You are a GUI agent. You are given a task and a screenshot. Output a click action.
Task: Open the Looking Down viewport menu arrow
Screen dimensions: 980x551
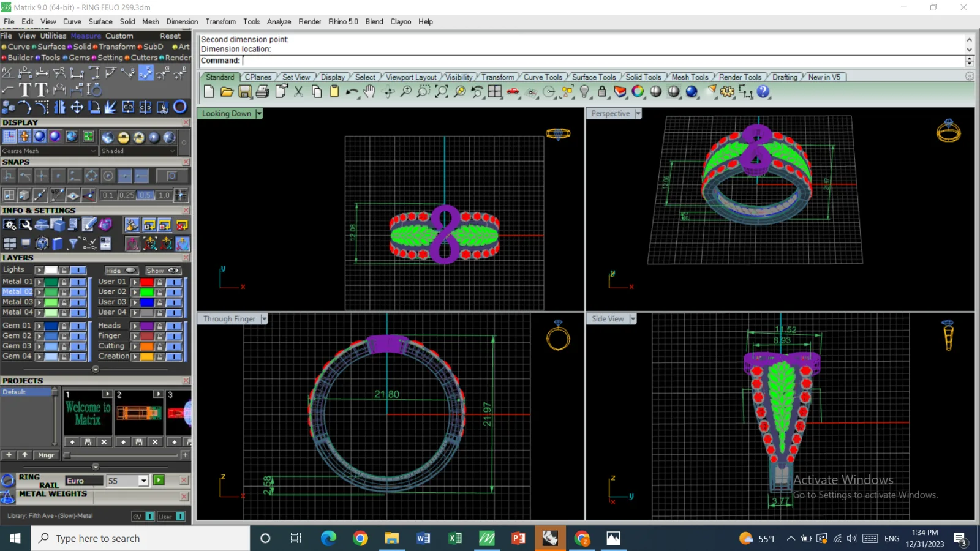pos(259,114)
